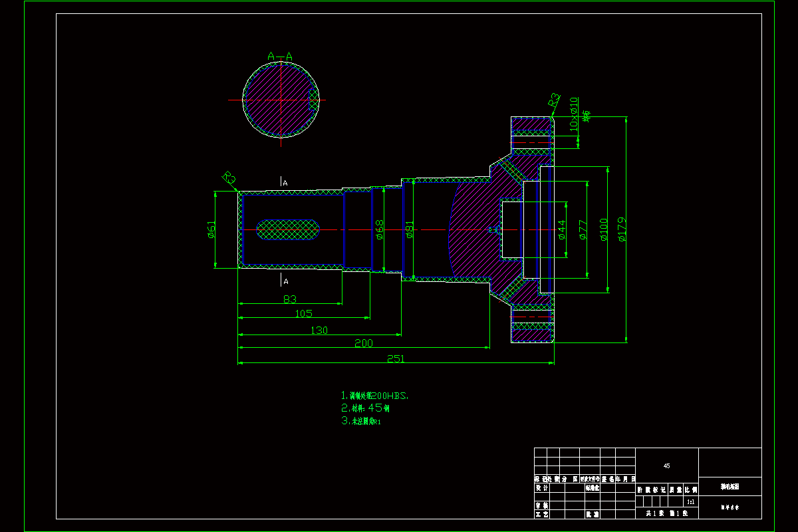Select the 分区 header cell

tap(570, 479)
